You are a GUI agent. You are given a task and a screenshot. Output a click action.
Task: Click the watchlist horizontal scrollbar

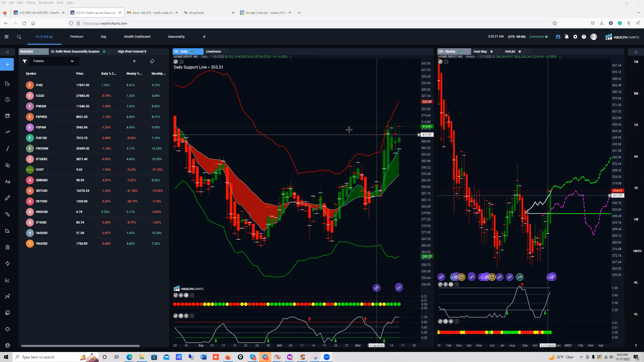[x=80, y=346]
